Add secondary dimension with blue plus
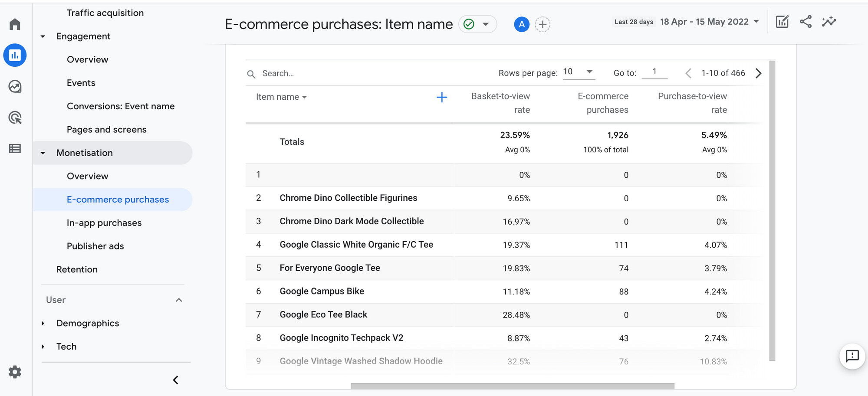The width and height of the screenshot is (868, 396). (441, 97)
